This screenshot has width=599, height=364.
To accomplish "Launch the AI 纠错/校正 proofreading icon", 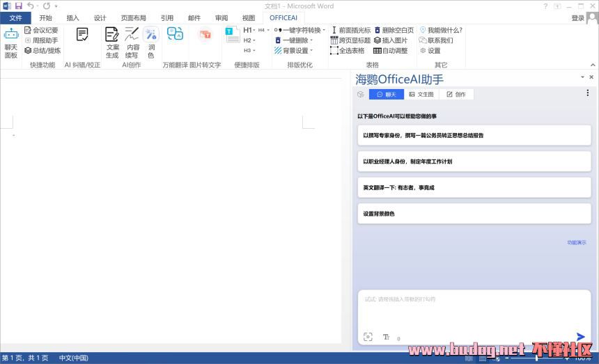I will 82,35.
